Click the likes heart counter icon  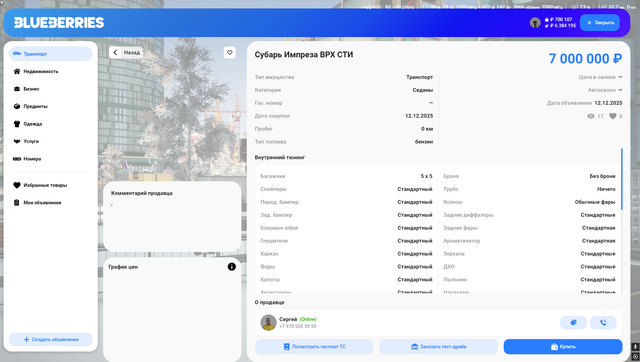pos(613,116)
